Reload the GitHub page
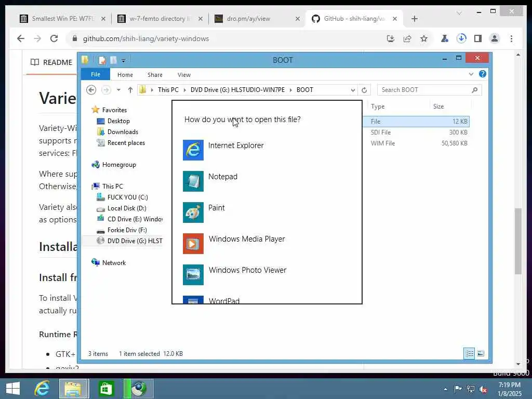Image resolution: width=532 pixels, height=399 pixels. tap(54, 38)
